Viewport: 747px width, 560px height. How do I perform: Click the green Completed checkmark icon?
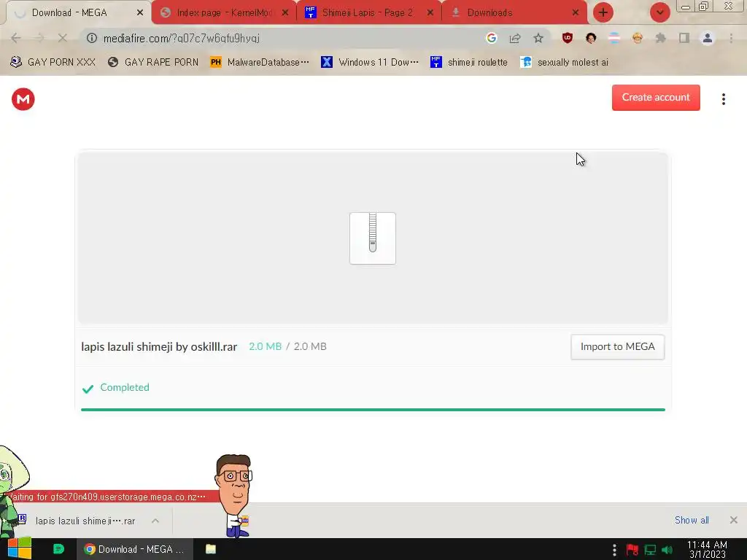click(88, 389)
